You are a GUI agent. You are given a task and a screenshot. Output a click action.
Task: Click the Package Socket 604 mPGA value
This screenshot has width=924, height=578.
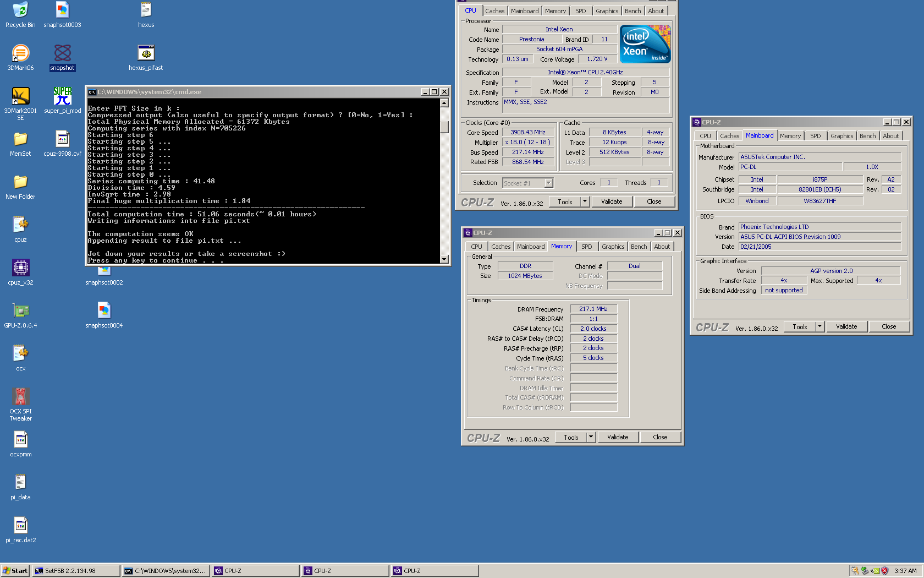(559, 49)
